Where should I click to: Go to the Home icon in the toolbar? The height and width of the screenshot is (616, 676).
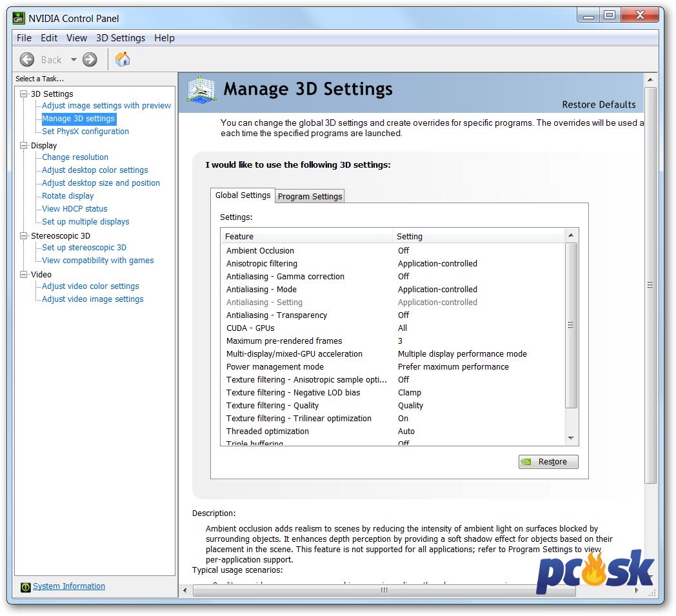[123, 59]
